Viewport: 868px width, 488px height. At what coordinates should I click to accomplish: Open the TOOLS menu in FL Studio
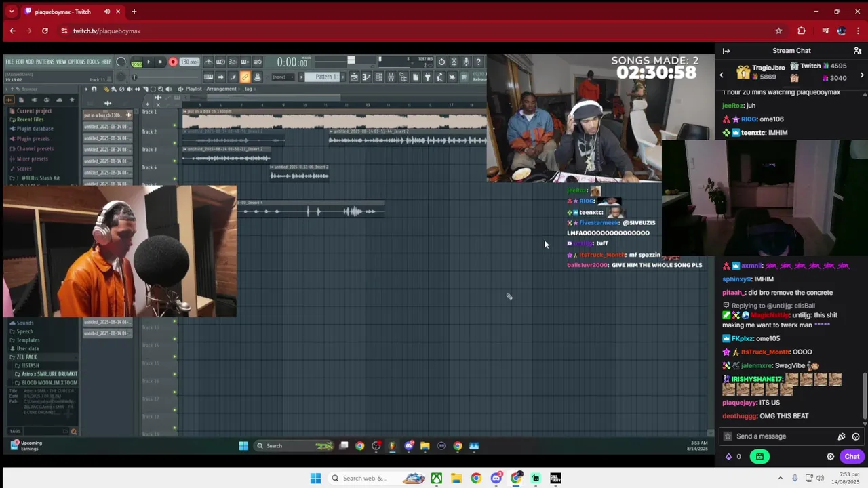94,62
